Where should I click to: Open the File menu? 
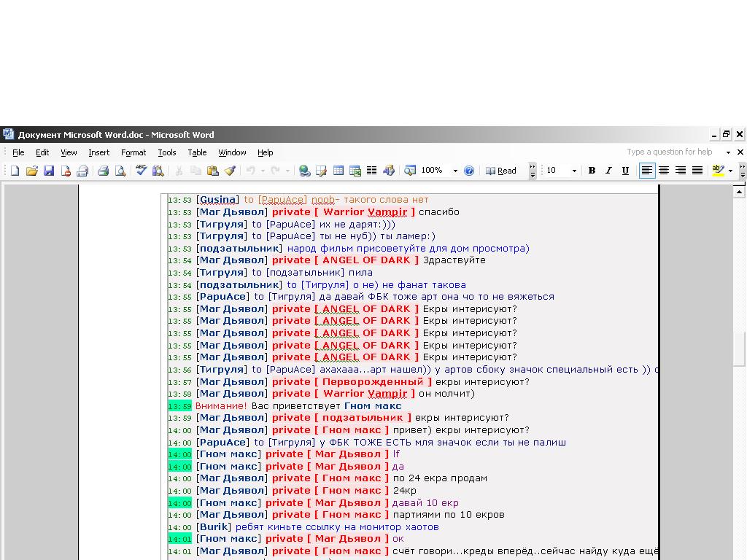(18, 152)
